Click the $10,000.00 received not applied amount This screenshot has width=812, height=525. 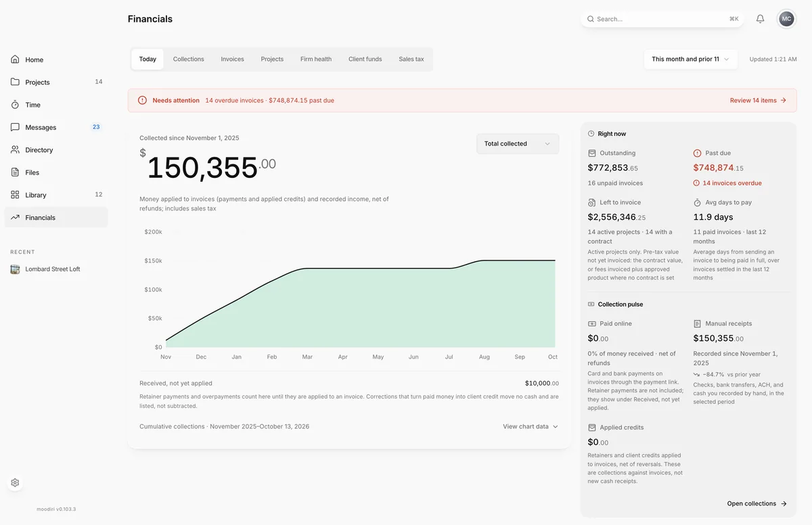click(542, 383)
